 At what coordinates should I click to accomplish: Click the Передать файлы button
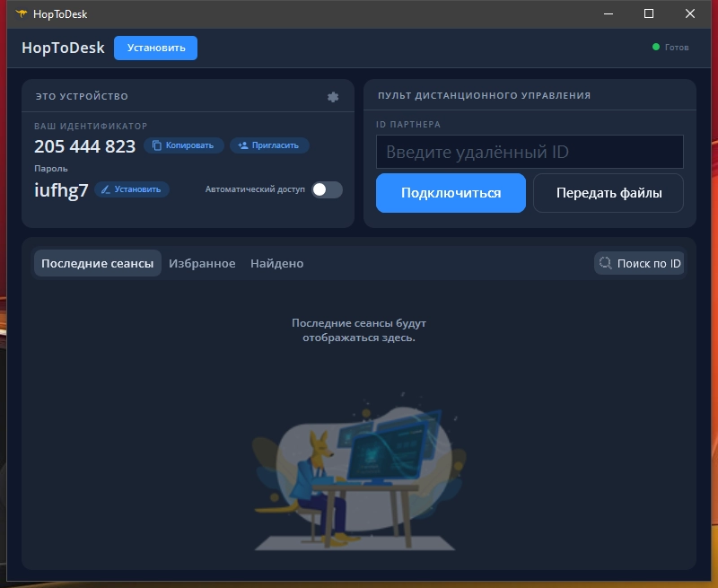[609, 193]
